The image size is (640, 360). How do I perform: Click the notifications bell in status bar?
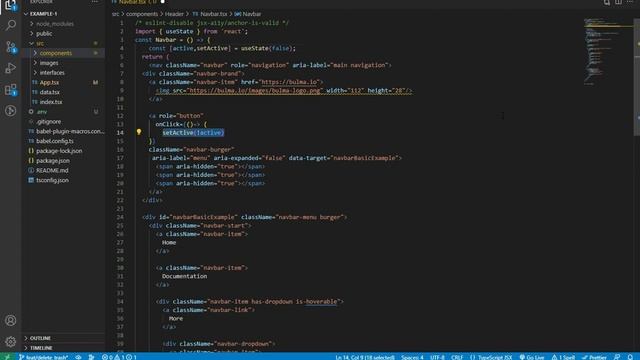pos(631,357)
